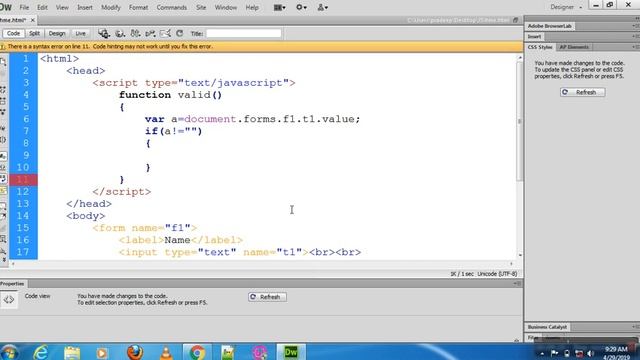
Task: Open the File menu
Action: point(24,7)
